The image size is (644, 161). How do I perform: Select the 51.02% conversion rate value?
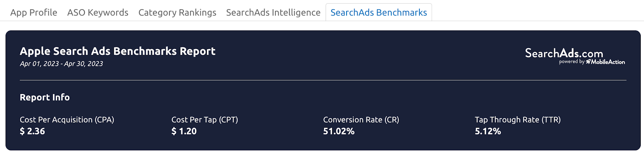[x=339, y=131]
